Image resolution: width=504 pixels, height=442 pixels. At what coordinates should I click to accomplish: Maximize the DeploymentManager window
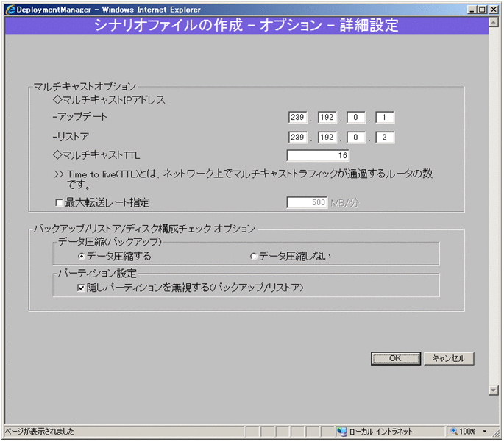[482, 10]
